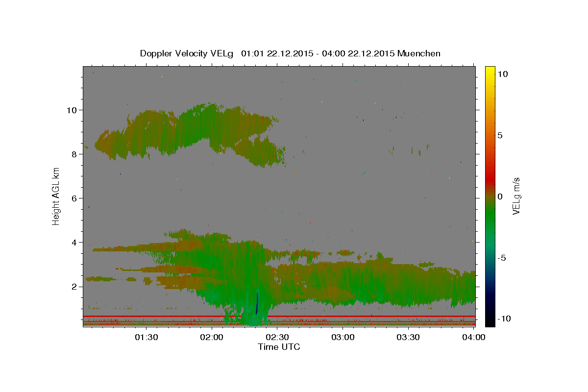Click the 03:00 time tick label
This screenshot has width=588, height=392.
[x=343, y=337]
